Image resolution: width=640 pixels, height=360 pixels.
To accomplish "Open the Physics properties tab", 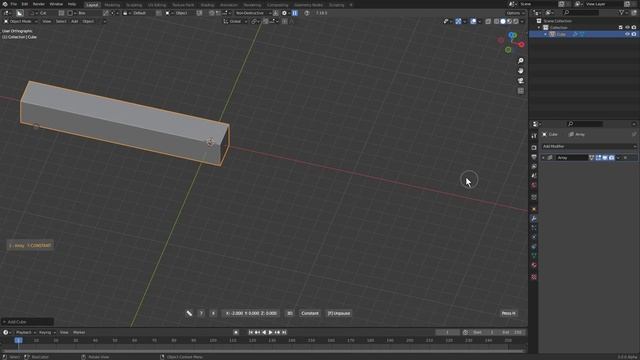I will [534, 237].
